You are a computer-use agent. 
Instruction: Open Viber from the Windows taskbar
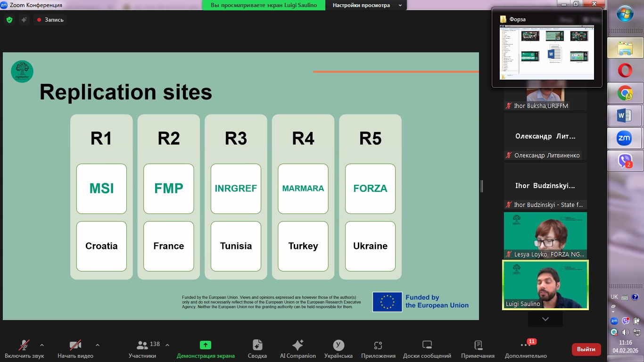(625, 161)
